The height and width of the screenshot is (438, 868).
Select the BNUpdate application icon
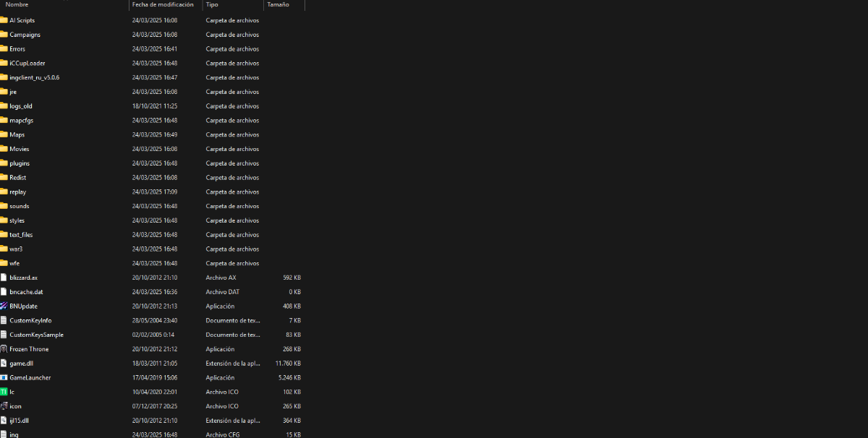[x=4, y=306]
